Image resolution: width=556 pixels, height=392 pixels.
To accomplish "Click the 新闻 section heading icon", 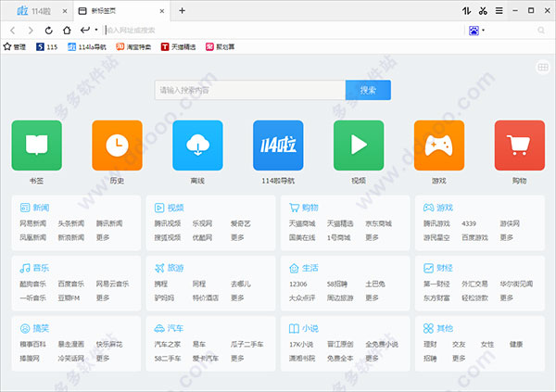I will [25, 208].
